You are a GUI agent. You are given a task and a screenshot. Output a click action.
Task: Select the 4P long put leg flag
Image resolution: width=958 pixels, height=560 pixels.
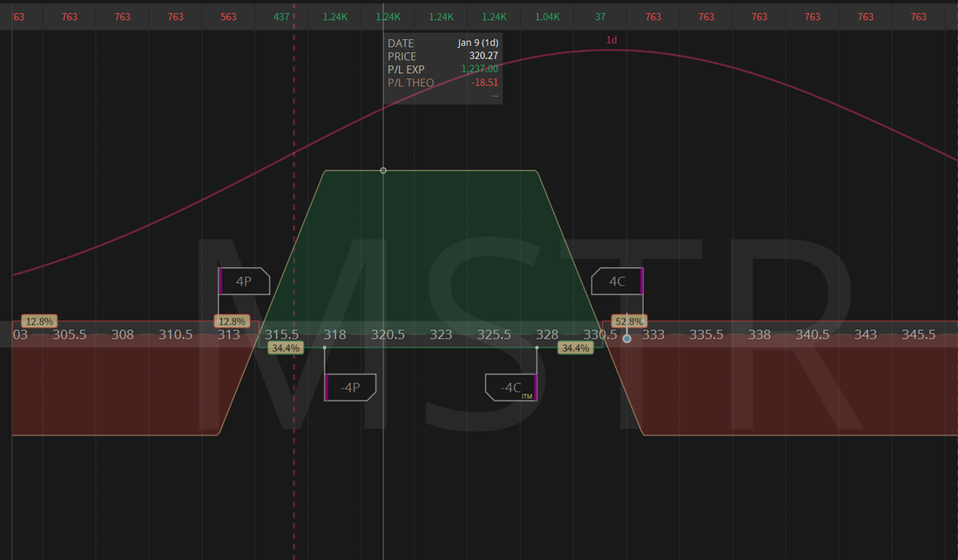click(245, 281)
